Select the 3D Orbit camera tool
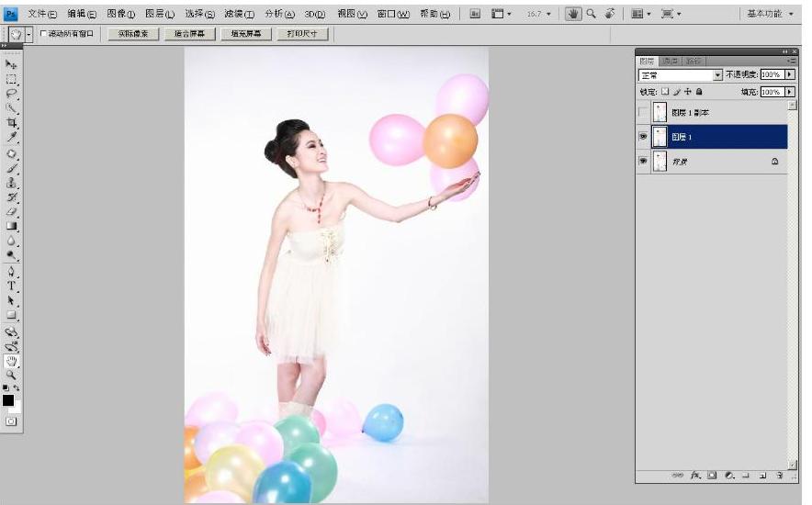 click(x=11, y=347)
